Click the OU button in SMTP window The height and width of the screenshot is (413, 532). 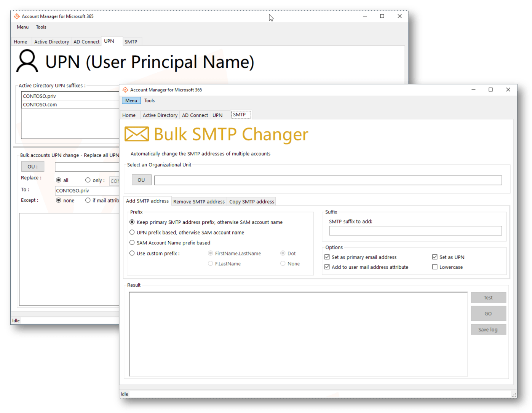click(x=141, y=180)
